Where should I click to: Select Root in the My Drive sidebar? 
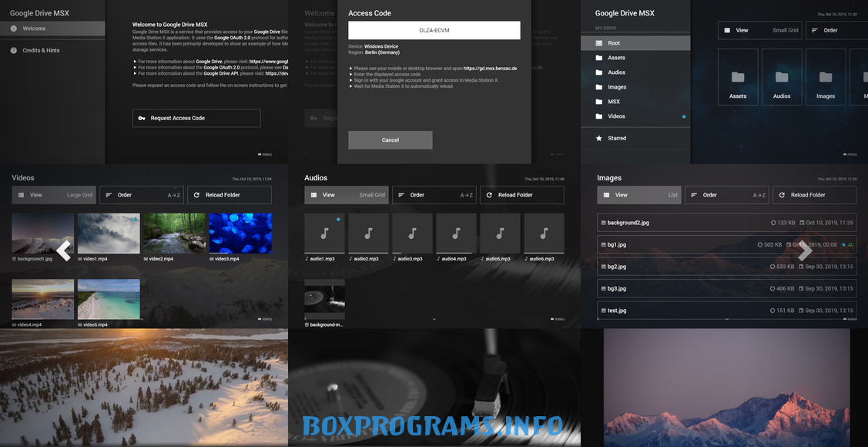[635, 43]
